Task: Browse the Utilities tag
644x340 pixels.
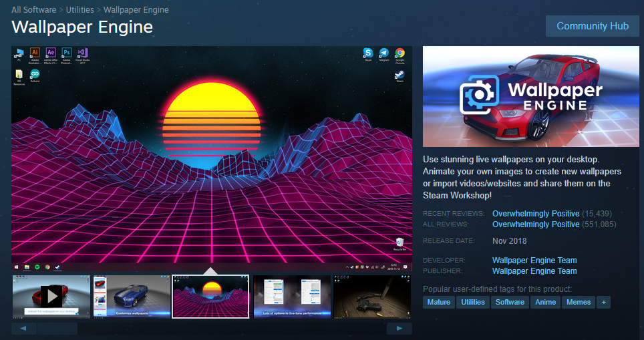Action: pyautogui.click(x=473, y=302)
